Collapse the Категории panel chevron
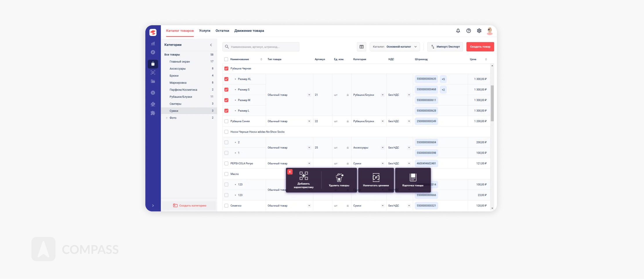 [x=211, y=45]
